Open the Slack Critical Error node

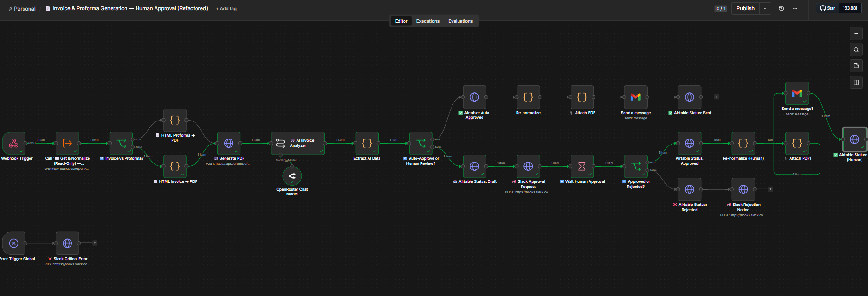67,243
